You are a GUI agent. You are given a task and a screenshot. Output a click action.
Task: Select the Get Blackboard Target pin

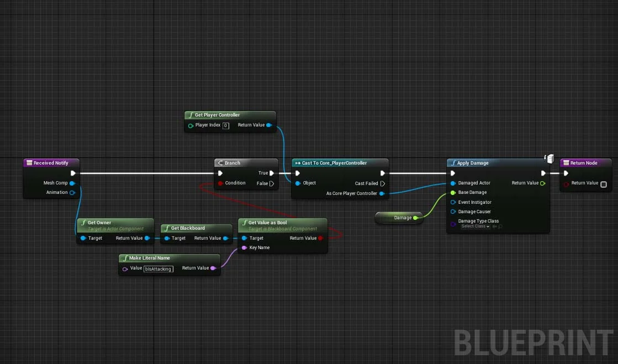[167, 238]
